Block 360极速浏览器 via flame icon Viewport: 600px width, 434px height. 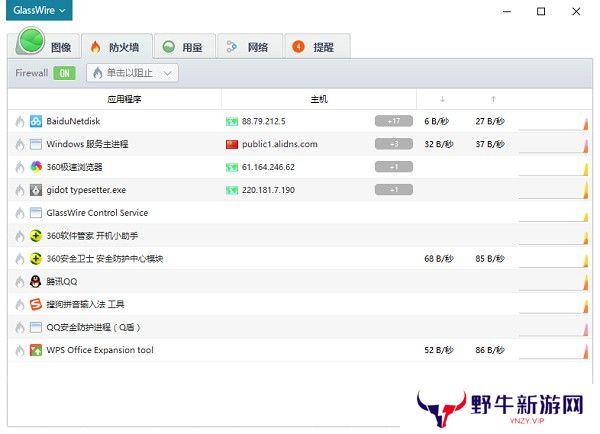[x=20, y=167]
